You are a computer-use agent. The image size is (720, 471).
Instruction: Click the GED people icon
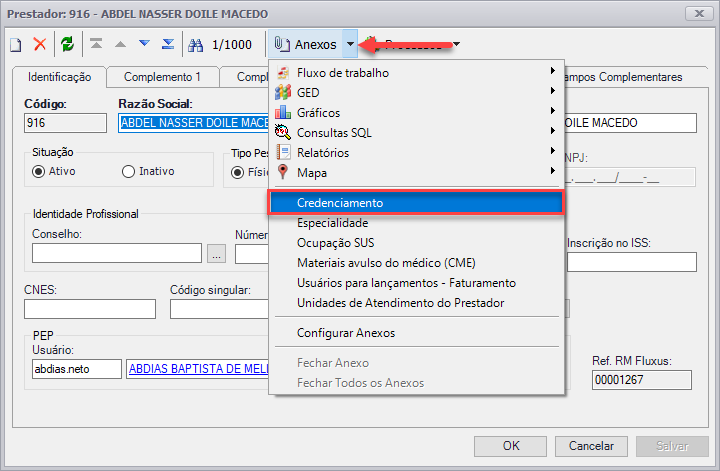(283, 92)
